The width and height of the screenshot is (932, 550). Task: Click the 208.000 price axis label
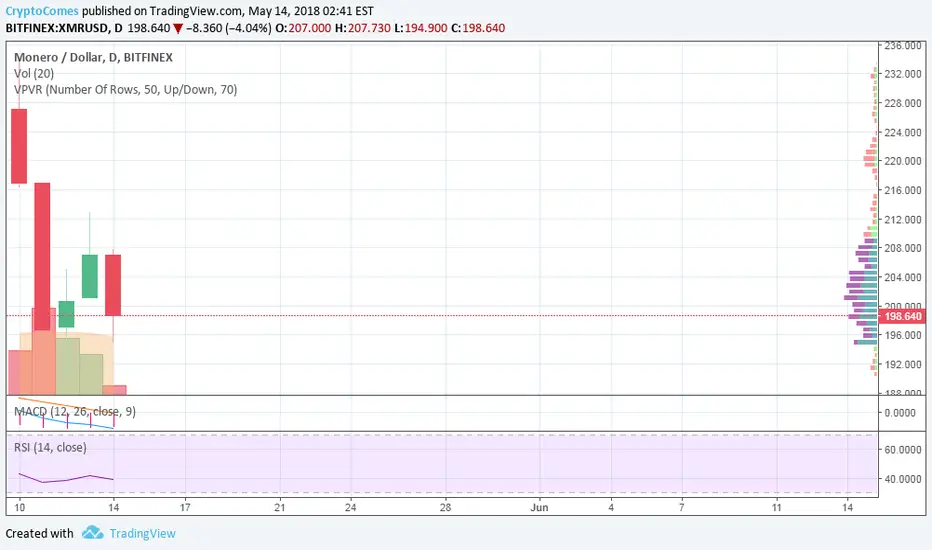902,248
